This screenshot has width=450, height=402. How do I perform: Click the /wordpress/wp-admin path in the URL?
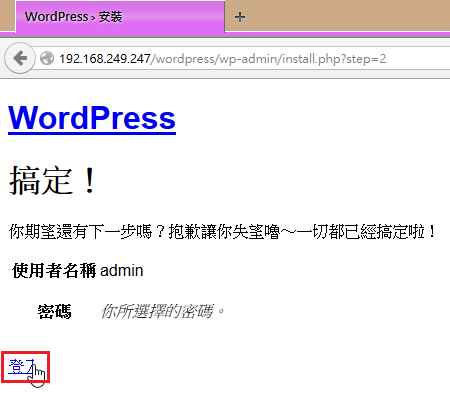coord(214,59)
